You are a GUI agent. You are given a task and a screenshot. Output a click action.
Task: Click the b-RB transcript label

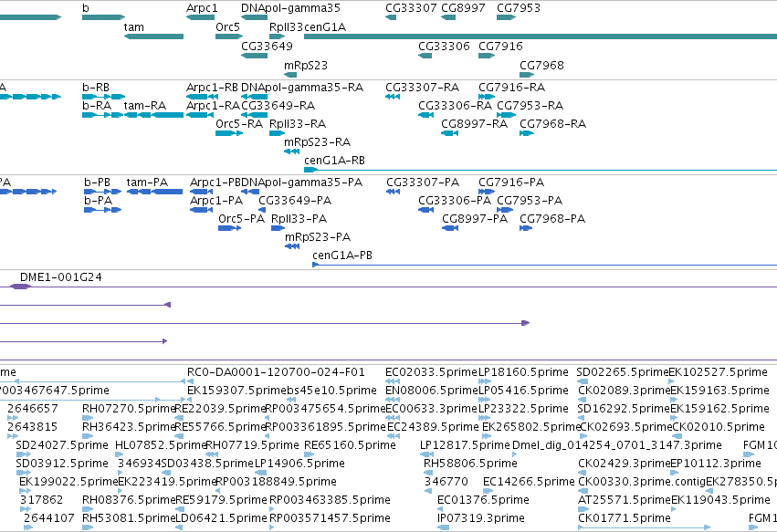click(96, 88)
